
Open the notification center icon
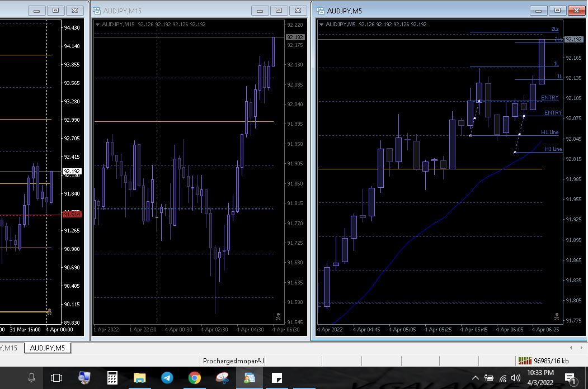[x=570, y=378]
